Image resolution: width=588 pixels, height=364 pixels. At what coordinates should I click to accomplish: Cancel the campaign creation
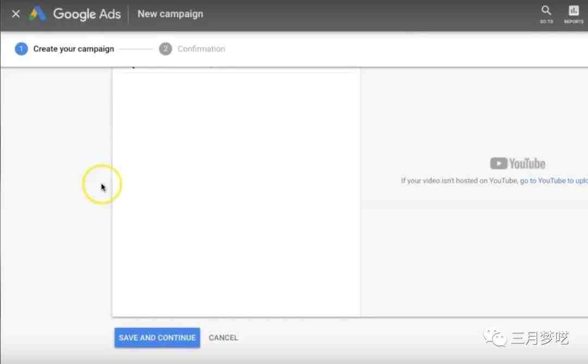pyautogui.click(x=223, y=338)
